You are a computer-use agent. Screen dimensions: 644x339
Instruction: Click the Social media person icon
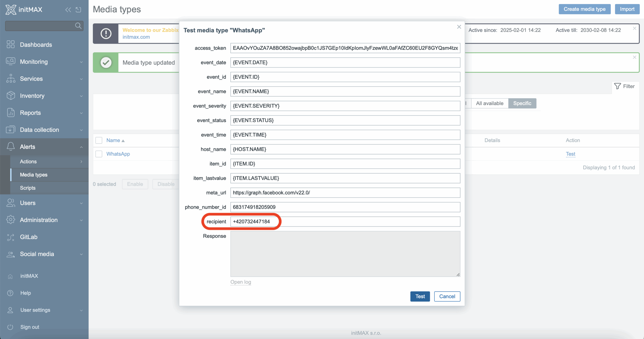(x=11, y=254)
